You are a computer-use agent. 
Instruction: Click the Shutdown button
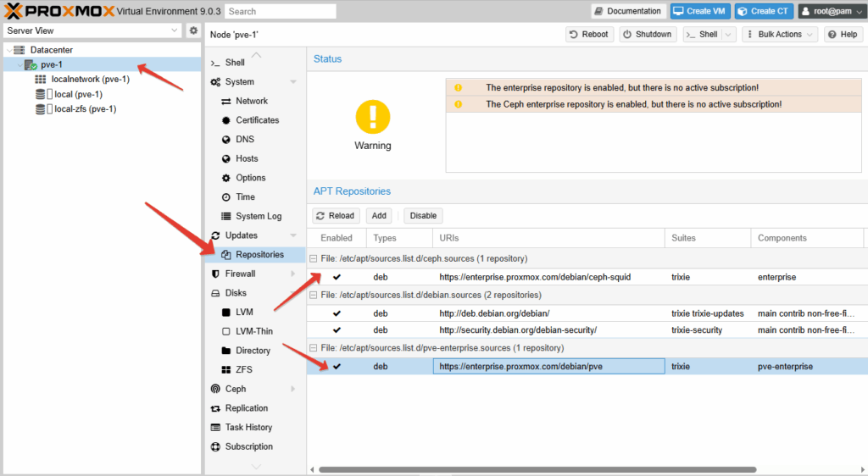coord(647,34)
